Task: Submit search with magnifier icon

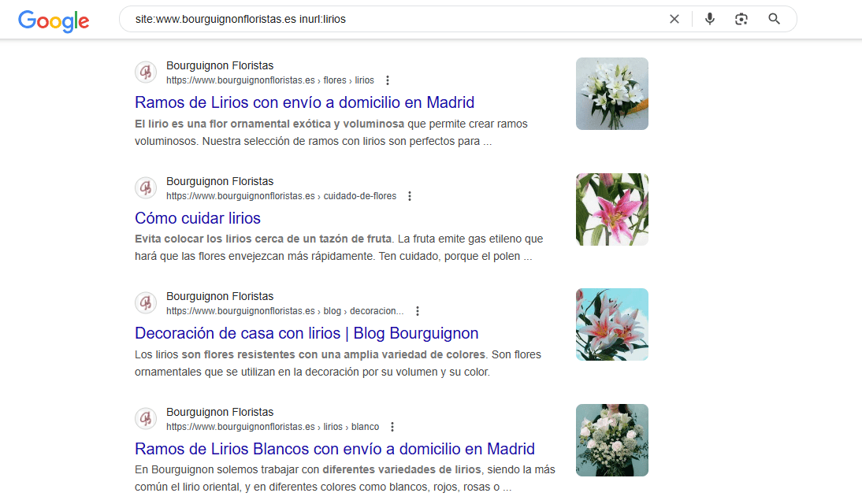Action: click(774, 19)
